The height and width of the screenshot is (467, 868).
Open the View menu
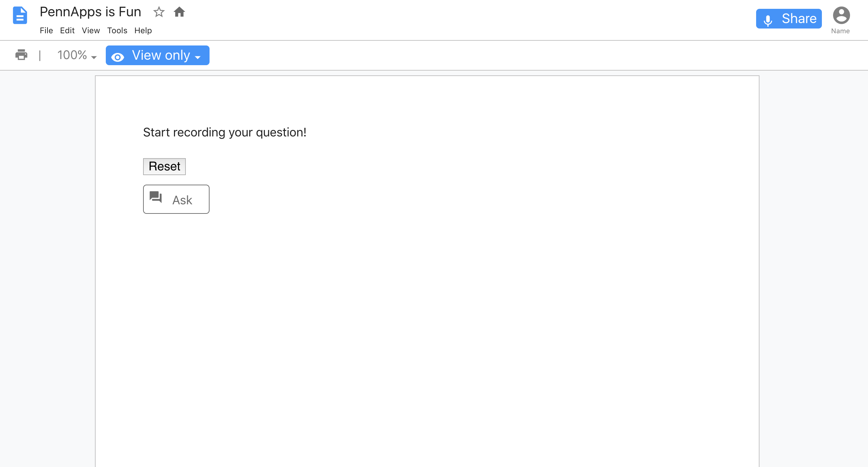(91, 31)
